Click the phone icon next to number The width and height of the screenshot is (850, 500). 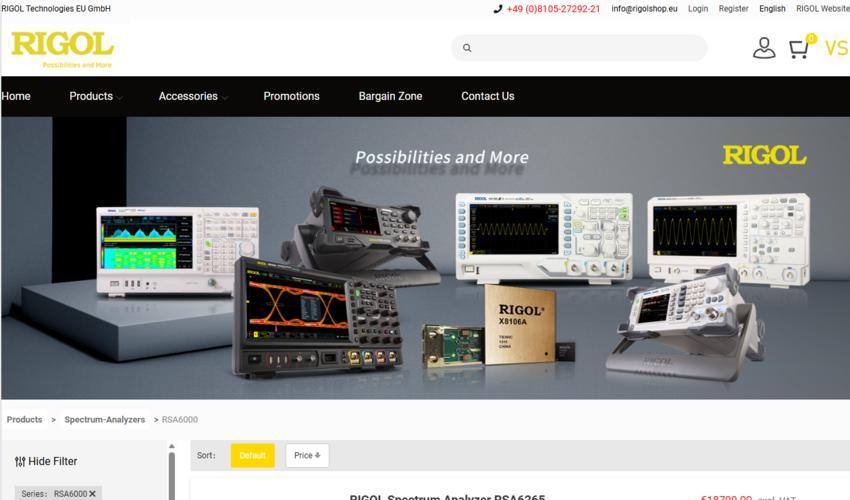pyautogui.click(x=498, y=9)
